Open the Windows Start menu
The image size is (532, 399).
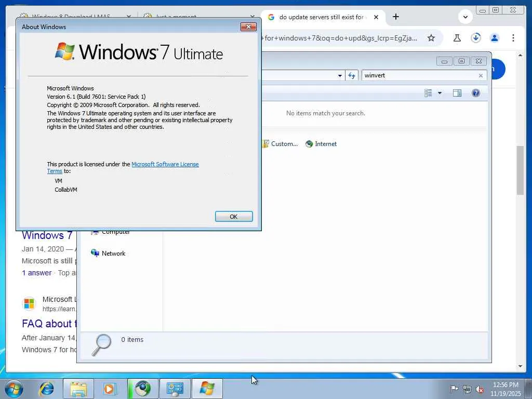pos(14,389)
